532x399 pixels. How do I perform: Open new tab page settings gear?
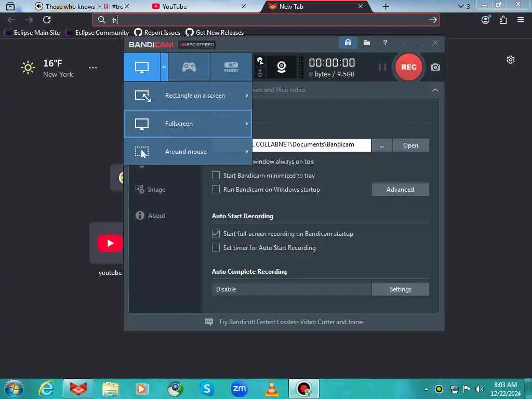pos(510,60)
